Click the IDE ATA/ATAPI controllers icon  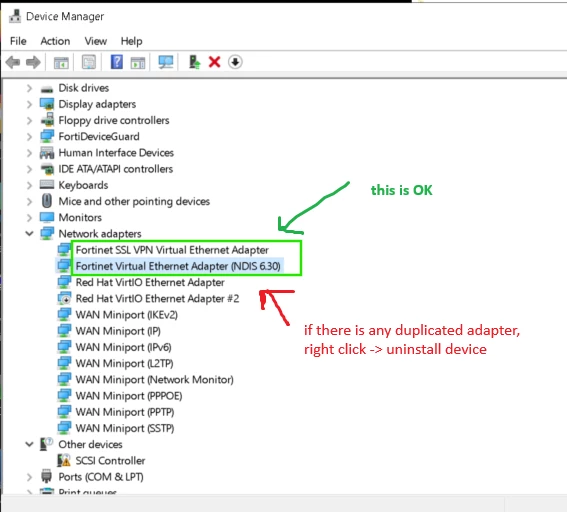click(x=47, y=169)
